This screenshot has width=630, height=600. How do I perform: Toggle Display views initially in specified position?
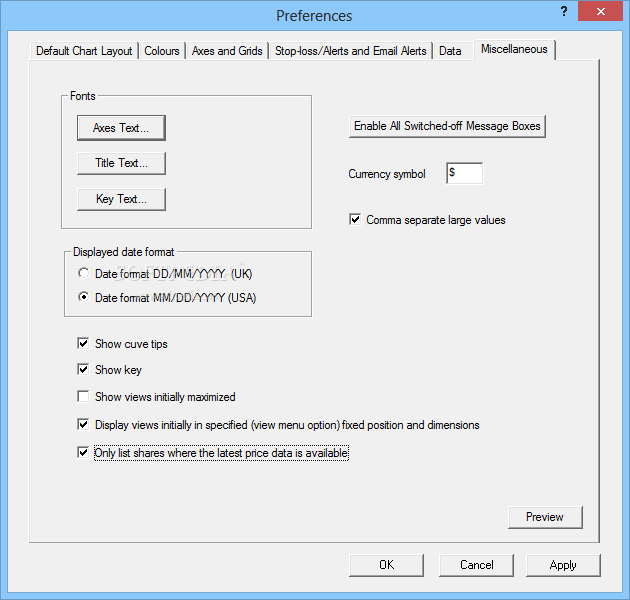coord(83,424)
